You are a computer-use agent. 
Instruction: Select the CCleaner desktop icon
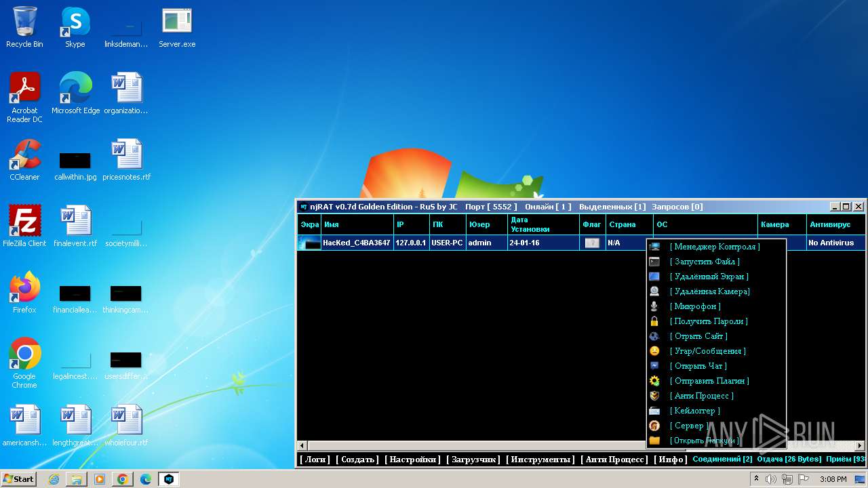click(24, 160)
